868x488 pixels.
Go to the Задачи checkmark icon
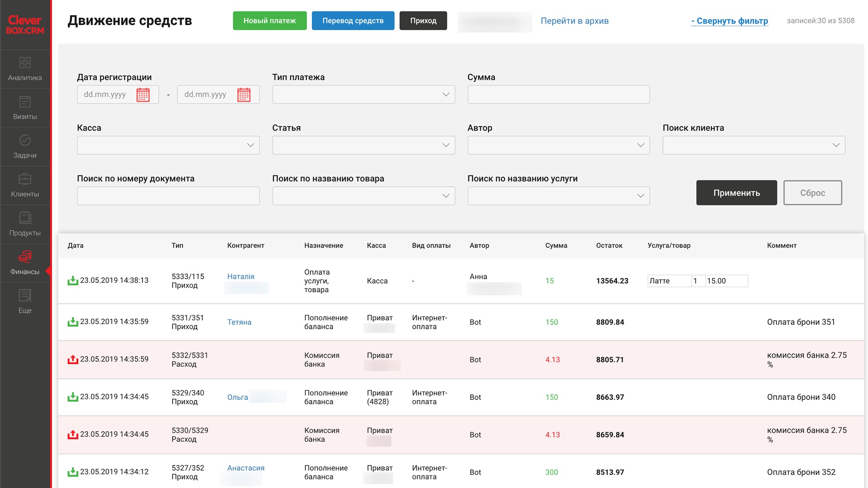click(25, 140)
